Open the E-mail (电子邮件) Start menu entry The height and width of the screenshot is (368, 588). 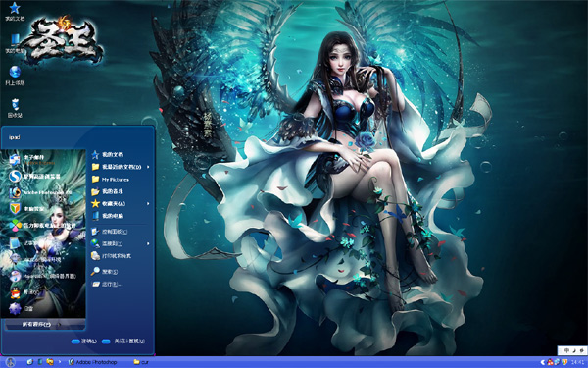pyautogui.click(x=43, y=160)
